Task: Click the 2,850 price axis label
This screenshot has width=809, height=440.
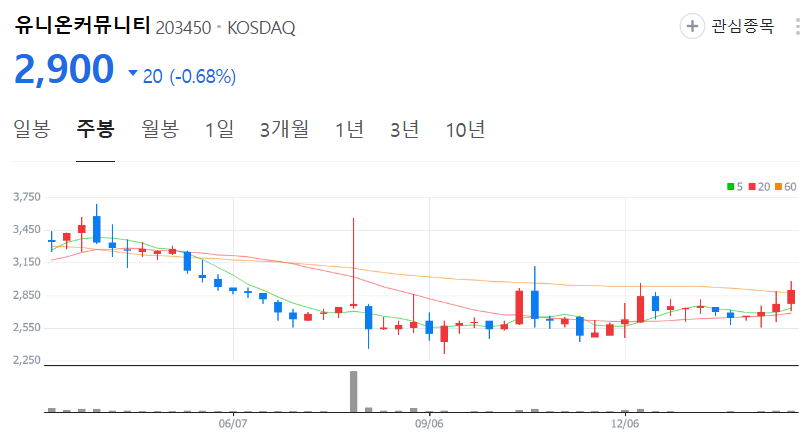Action: tap(27, 295)
